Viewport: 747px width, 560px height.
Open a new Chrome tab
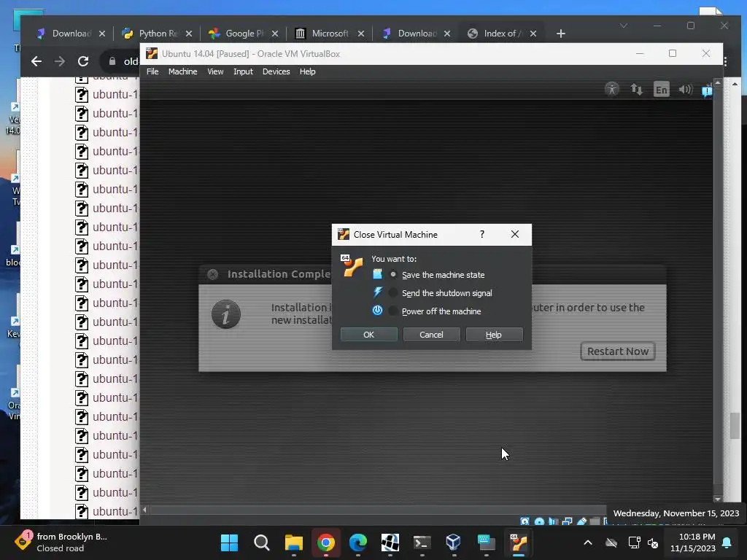pos(561,34)
